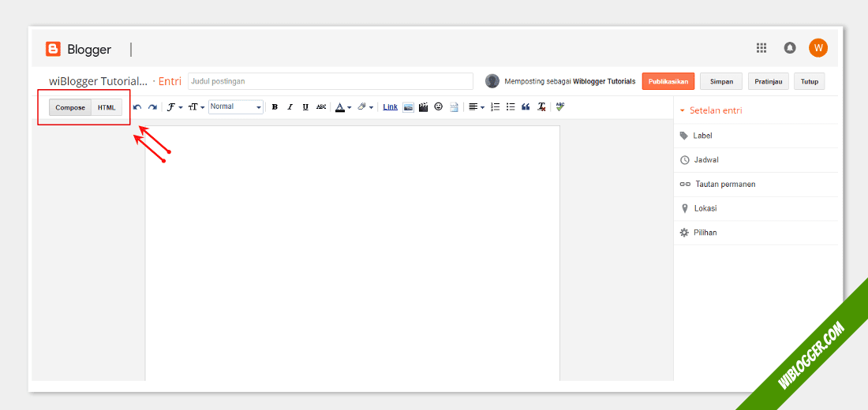Switch to Compose mode
868x410 pixels.
pyautogui.click(x=70, y=107)
